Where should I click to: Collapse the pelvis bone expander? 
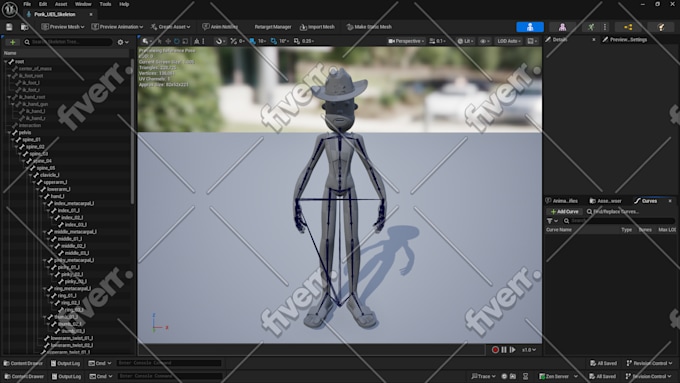10,132
